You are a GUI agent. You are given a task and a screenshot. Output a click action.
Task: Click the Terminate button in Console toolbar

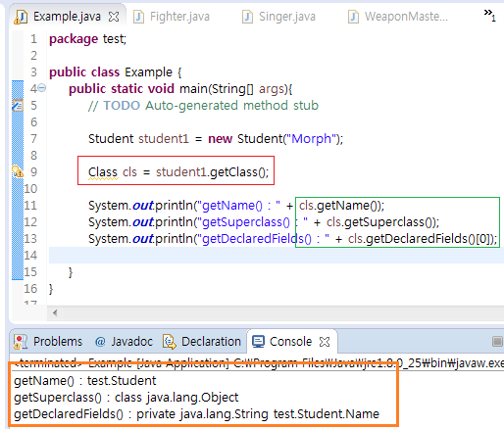497,342
